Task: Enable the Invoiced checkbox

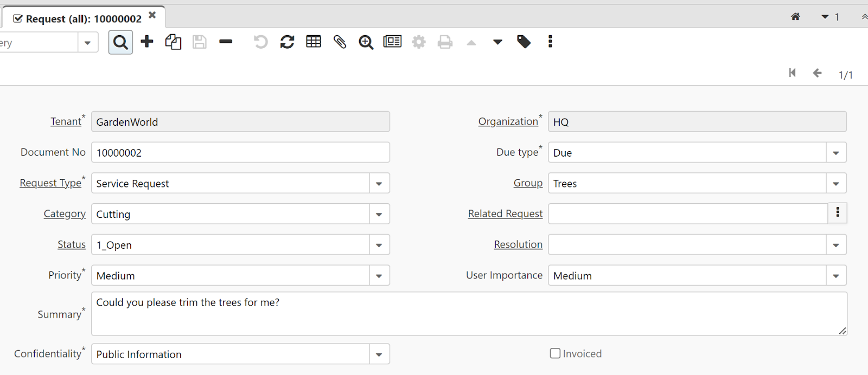Action: (555, 353)
